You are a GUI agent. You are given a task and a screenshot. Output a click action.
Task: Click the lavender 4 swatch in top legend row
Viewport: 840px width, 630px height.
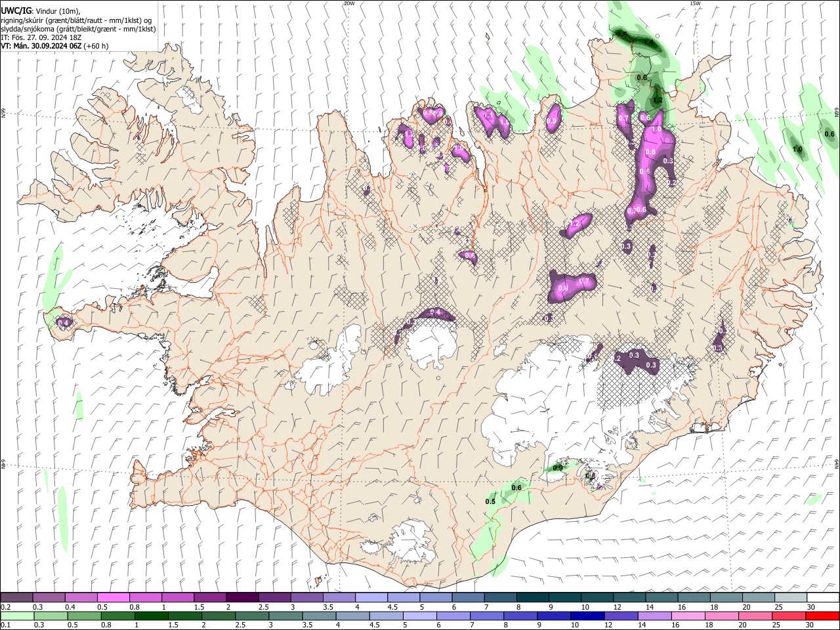[371, 597]
